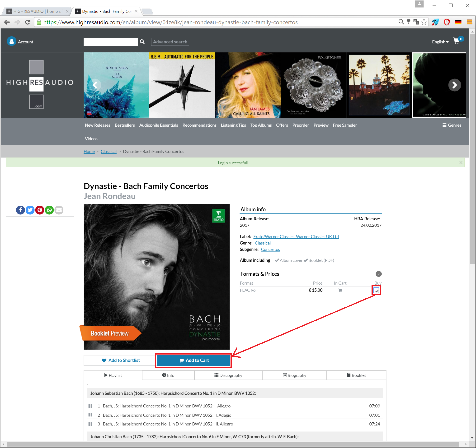476x448 pixels.
Task: Open Jan James Calling All Saints cover
Action: click(248, 85)
